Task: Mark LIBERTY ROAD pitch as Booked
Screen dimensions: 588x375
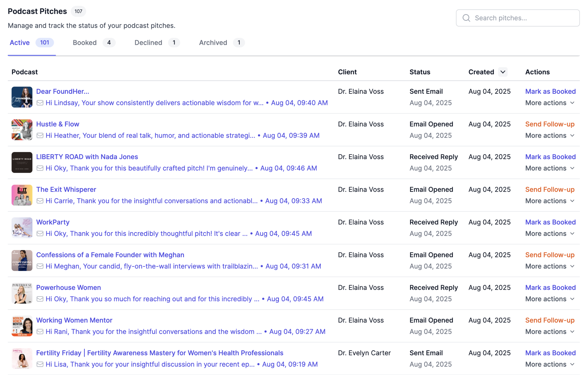Action: click(x=550, y=157)
